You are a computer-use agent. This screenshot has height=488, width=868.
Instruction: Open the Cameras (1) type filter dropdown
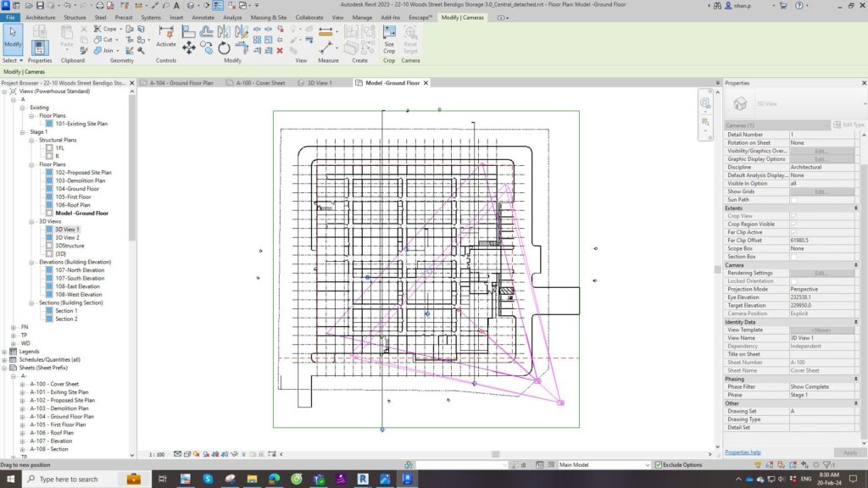(776, 125)
